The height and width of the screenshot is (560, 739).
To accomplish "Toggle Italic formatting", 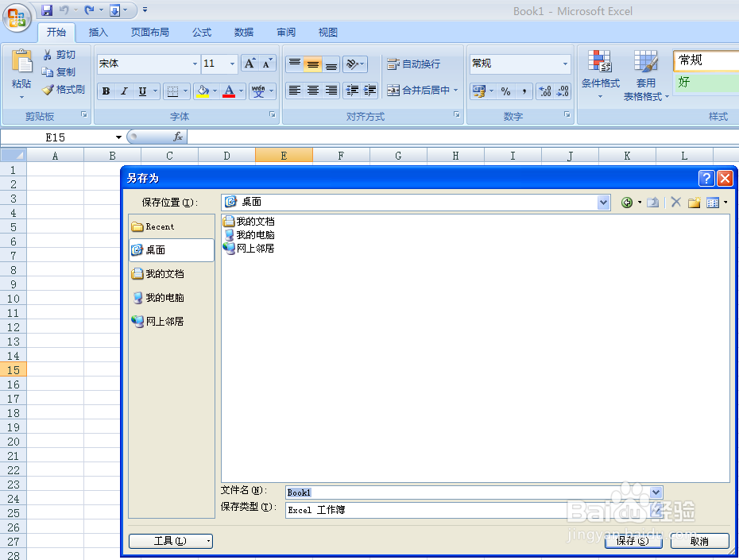I will pyautogui.click(x=124, y=91).
